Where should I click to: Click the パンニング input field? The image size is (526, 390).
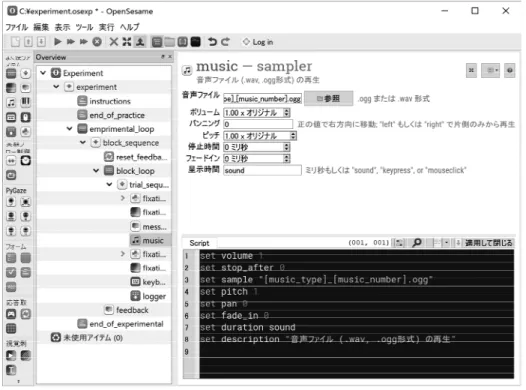(258, 124)
